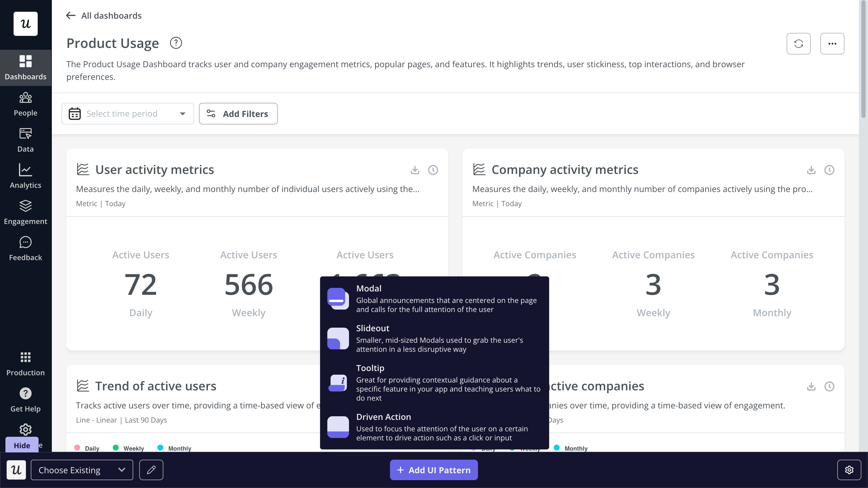The image size is (868, 488).
Task: Click the settings gear icon bottom right
Action: click(850, 470)
